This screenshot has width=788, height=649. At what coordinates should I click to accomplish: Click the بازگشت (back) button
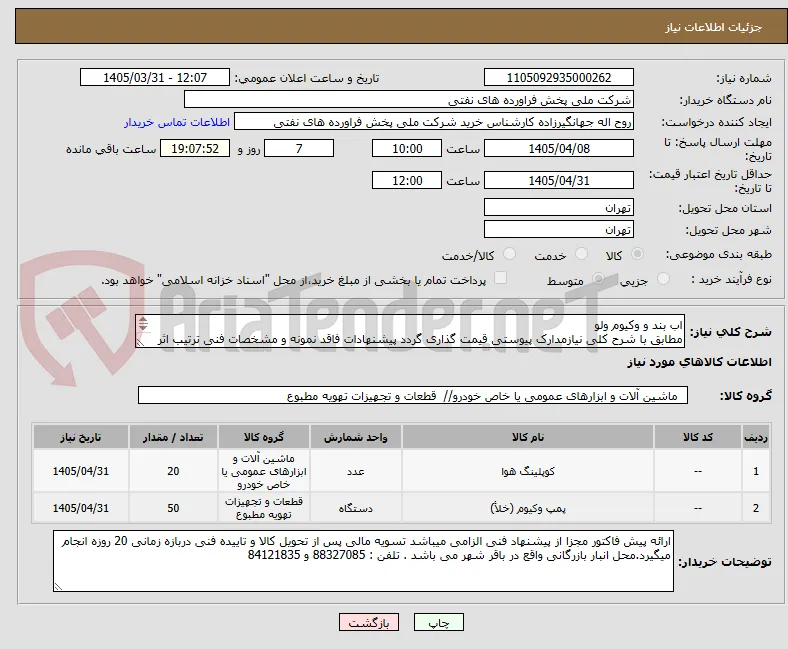click(x=369, y=622)
